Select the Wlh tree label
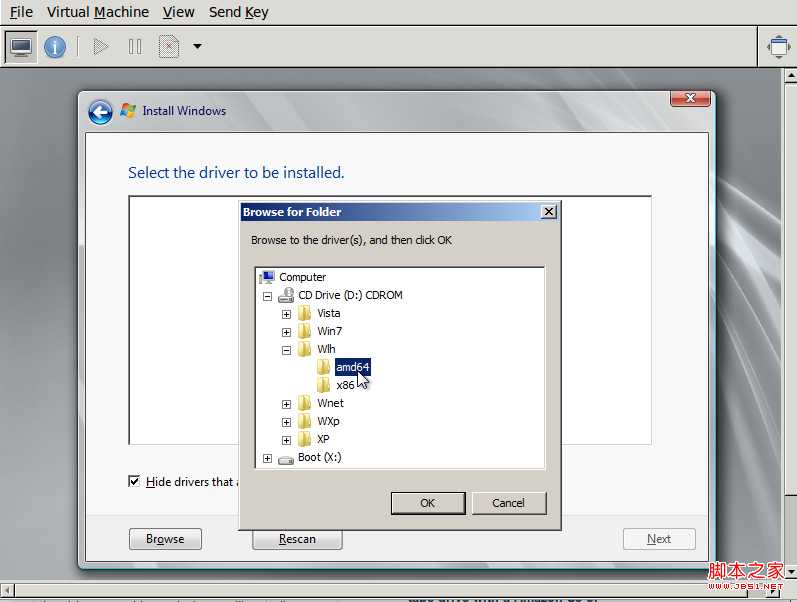This screenshot has width=797, height=602. coord(326,349)
